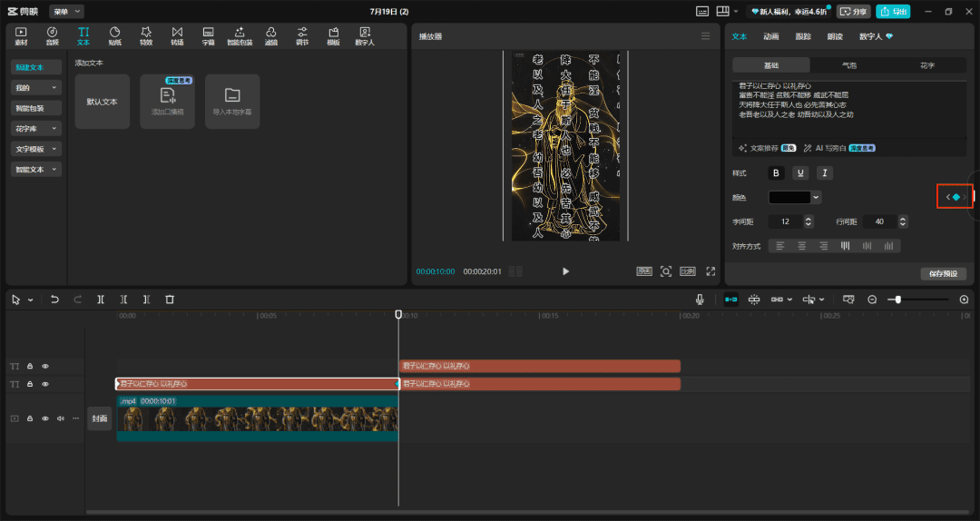Click the 保存预设 save preset button
Screen dimensions: 980x521
(943, 273)
